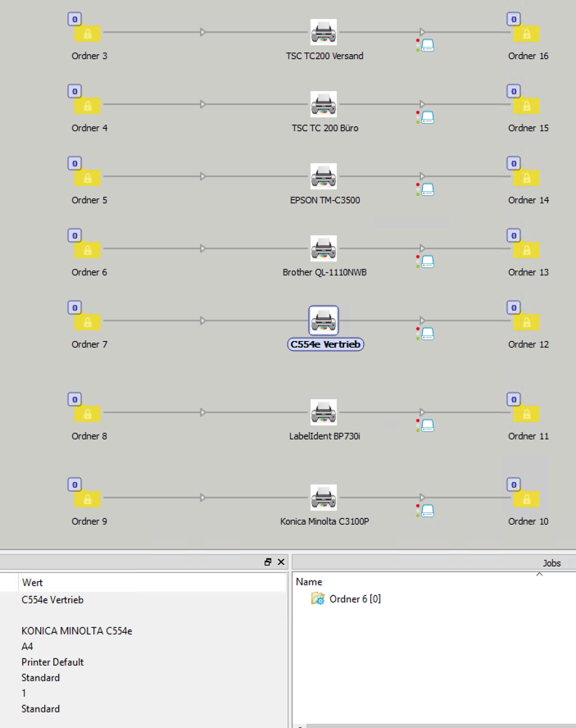576x728 pixels.
Task: Open the Jobs tab
Action: pyautogui.click(x=552, y=563)
